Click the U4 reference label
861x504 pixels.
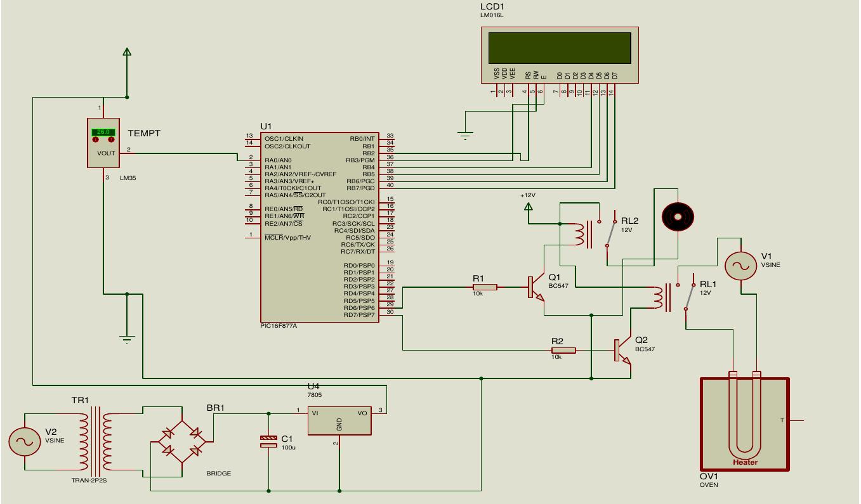click(313, 386)
